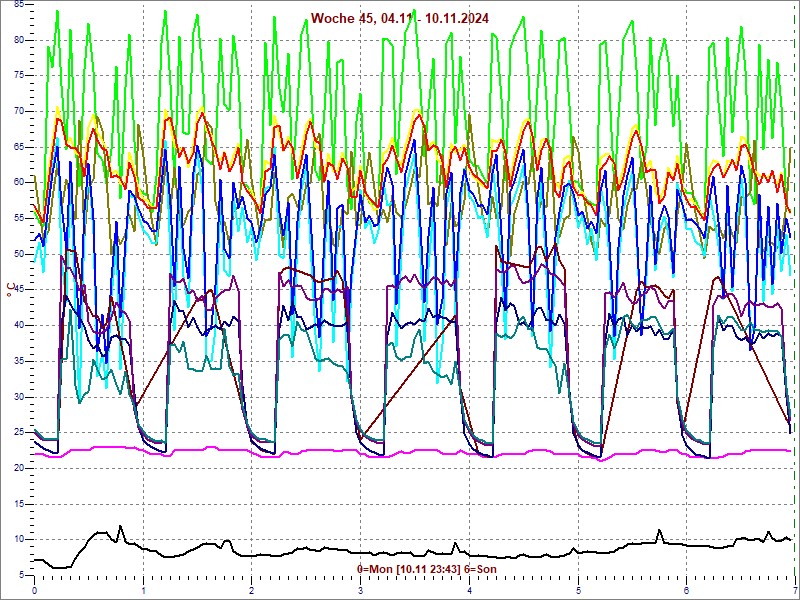This screenshot has height=600, width=800.
Task: Click the '°C' y-axis unit label
Action: tap(10, 290)
